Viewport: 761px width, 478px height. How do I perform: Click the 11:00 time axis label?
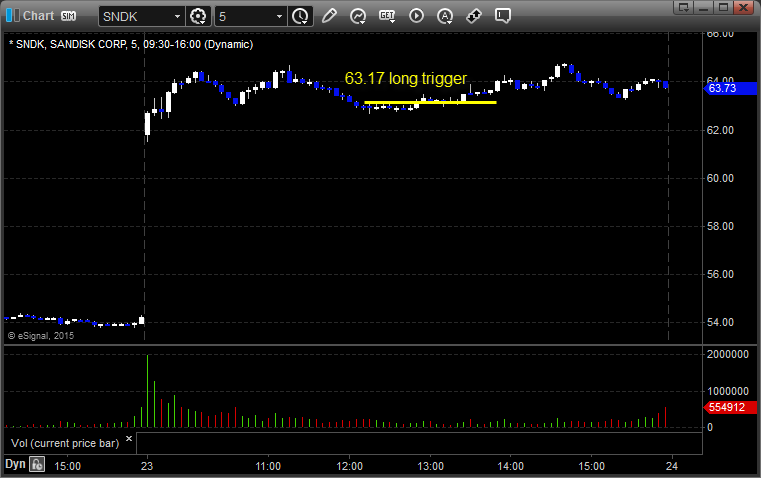(x=268, y=466)
